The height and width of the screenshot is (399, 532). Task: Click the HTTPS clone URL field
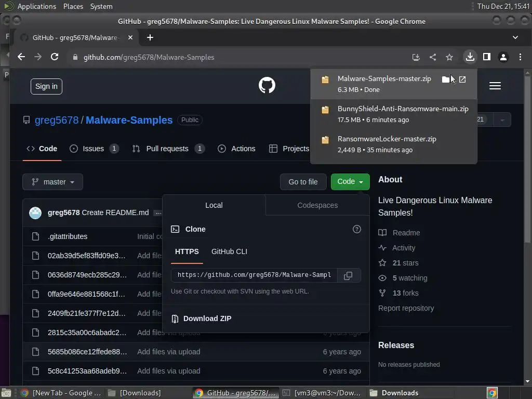254,275
